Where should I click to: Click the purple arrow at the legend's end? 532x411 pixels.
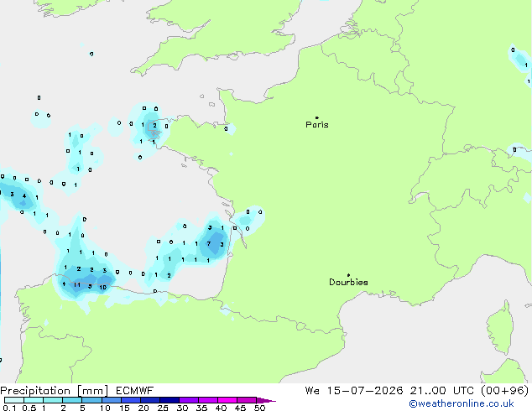click(x=266, y=400)
